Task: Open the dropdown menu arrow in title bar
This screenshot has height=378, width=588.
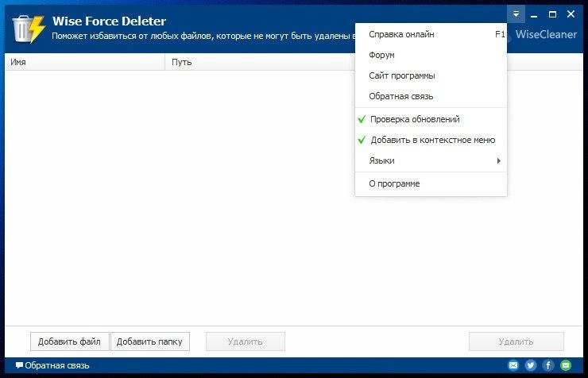Action: pyautogui.click(x=516, y=14)
